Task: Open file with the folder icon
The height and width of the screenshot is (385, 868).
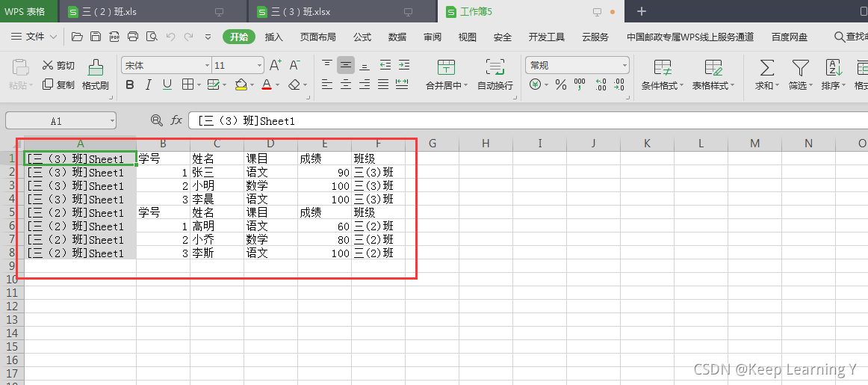Action: point(78,37)
